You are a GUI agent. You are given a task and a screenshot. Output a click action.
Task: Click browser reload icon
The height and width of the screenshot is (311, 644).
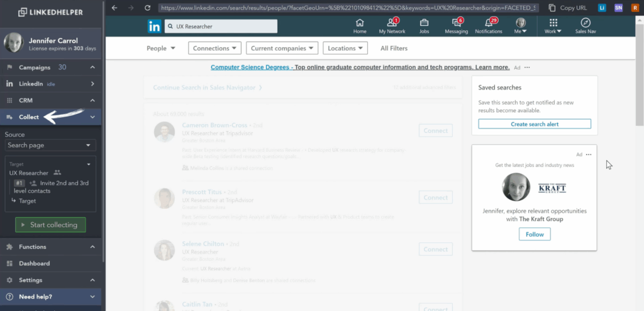coord(147,8)
